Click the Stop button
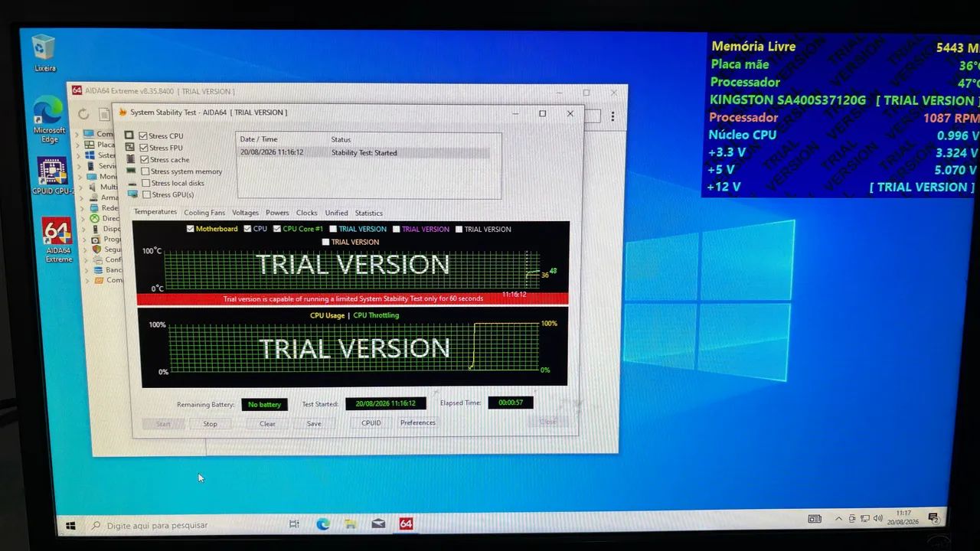This screenshot has height=551, width=980. [210, 423]
